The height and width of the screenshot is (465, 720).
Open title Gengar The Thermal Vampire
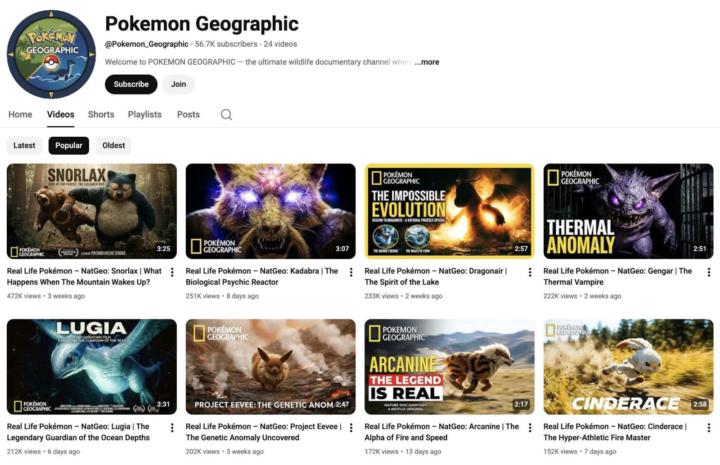tap(618, 276)
